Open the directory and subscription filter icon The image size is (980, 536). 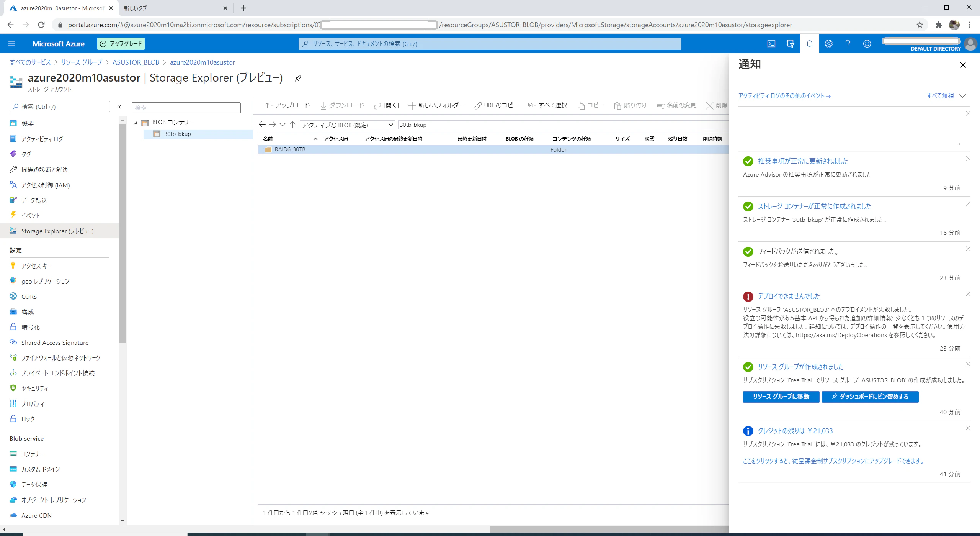(791, 44)
